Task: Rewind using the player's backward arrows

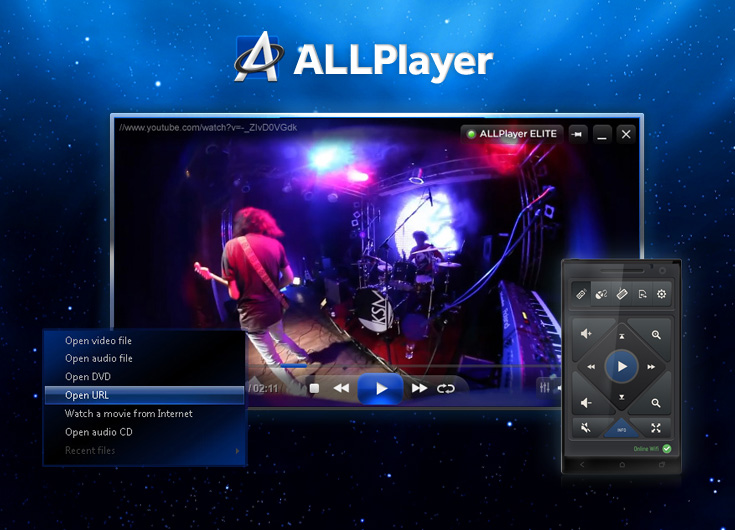Action: (341, 388)
